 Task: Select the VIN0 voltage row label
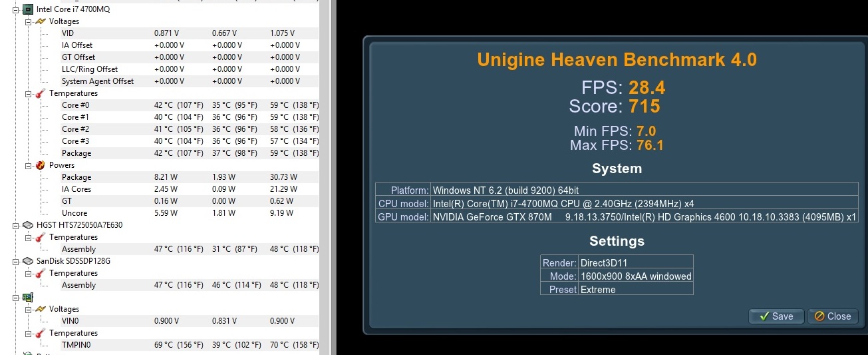point(71,321)
